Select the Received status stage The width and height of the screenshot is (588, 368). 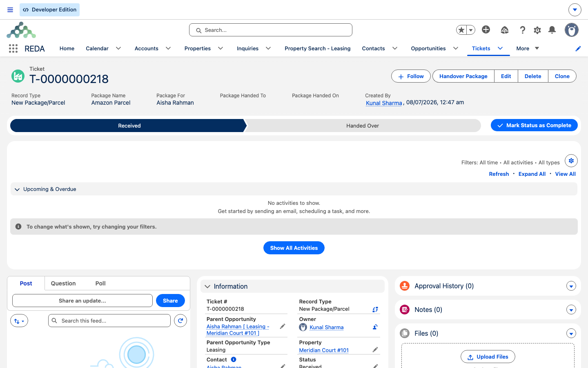[x=129, y=126]
